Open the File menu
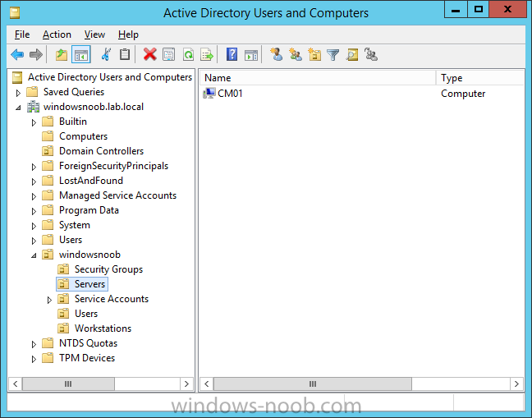The image size is (532, 418). [22, 34]
